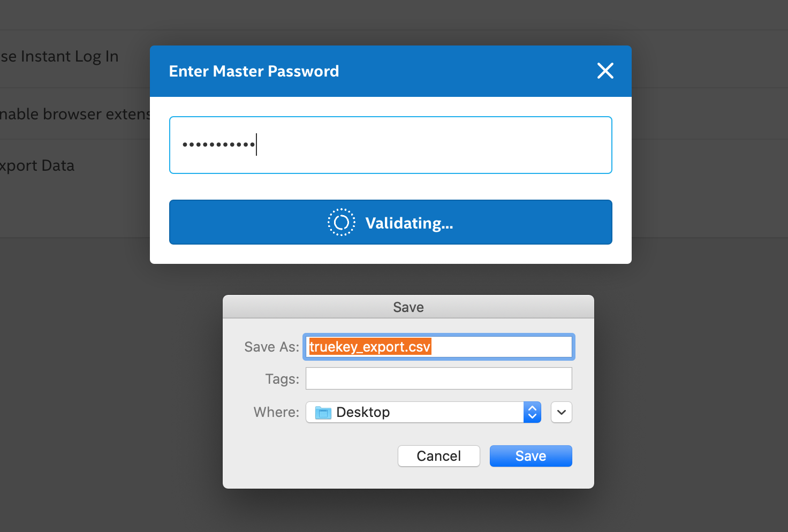Expand the save dialog with the chevron button
The image size is (788, 532).
tap(561, 412)
